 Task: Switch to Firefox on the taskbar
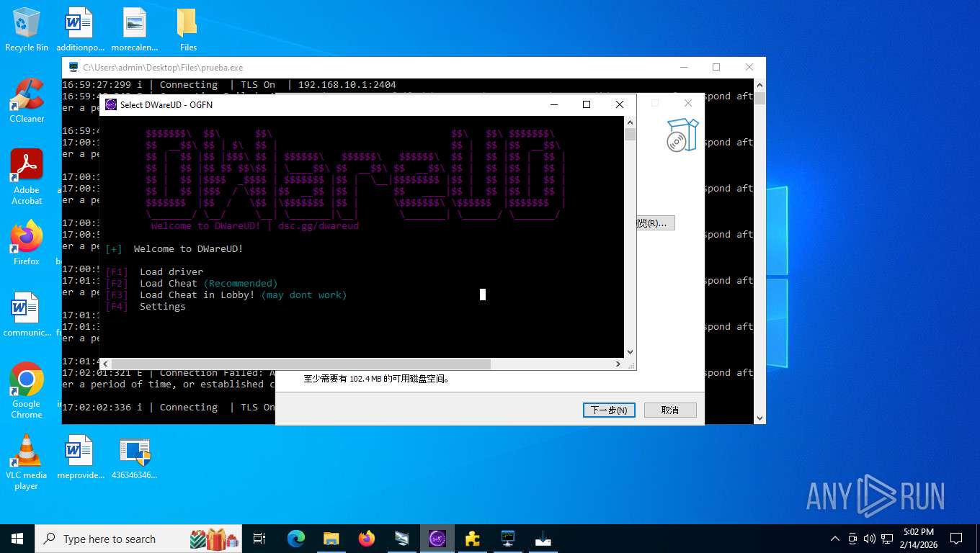coord(367,539)
